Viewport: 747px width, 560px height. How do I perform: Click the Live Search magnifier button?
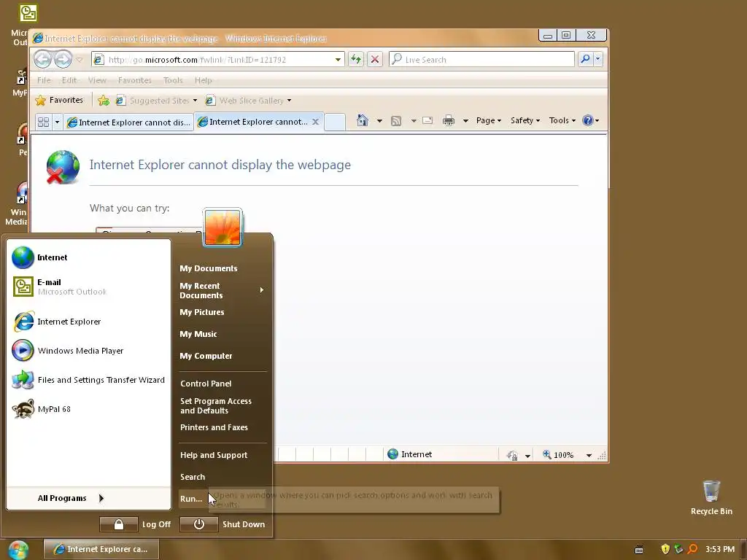585,59
